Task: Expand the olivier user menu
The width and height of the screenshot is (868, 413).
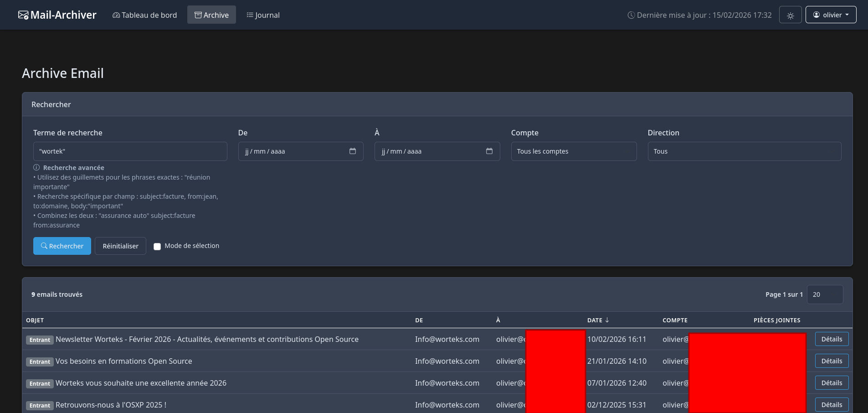Action: click(831, 15)
